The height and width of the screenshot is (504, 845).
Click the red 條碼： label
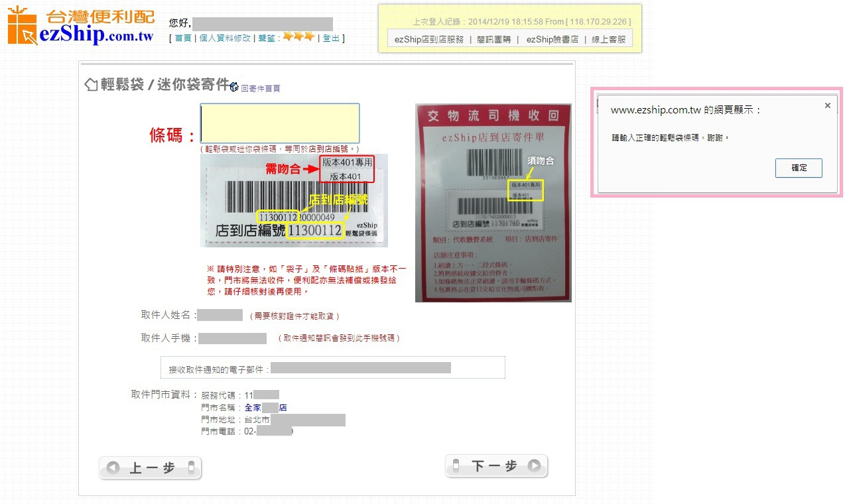(172, 135)
